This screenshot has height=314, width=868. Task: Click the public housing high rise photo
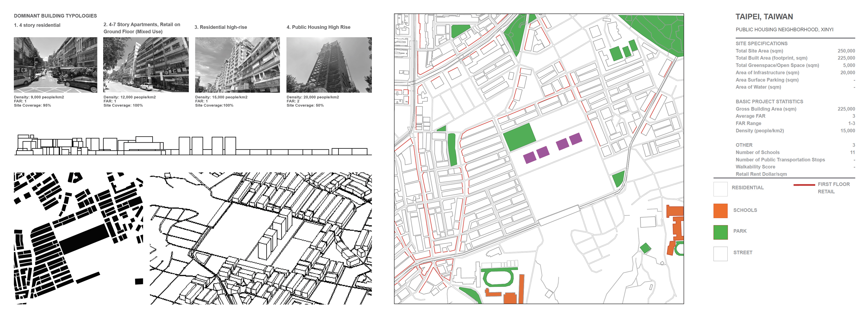[x=329, y=65]
